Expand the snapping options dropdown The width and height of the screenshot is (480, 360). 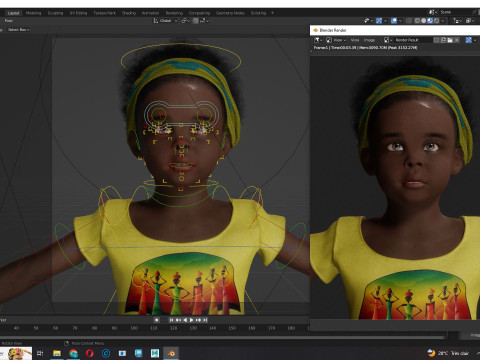pos(204,21)
